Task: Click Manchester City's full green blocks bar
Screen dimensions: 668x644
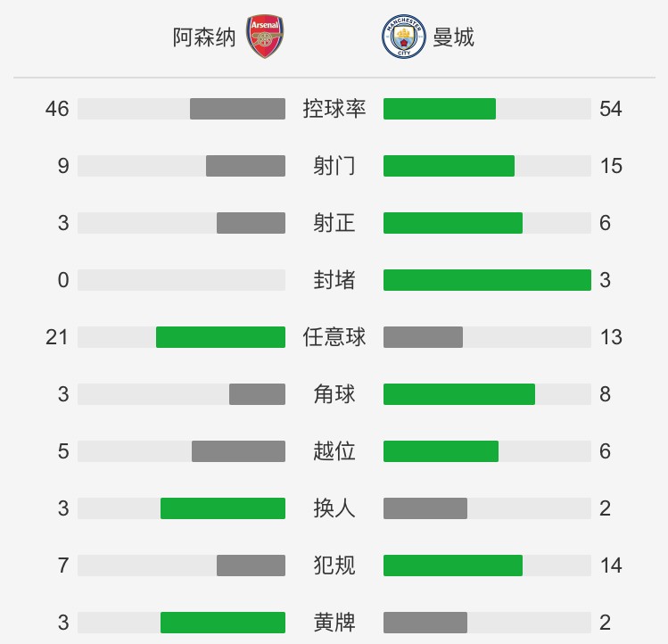Action: [x=487, y=280]
